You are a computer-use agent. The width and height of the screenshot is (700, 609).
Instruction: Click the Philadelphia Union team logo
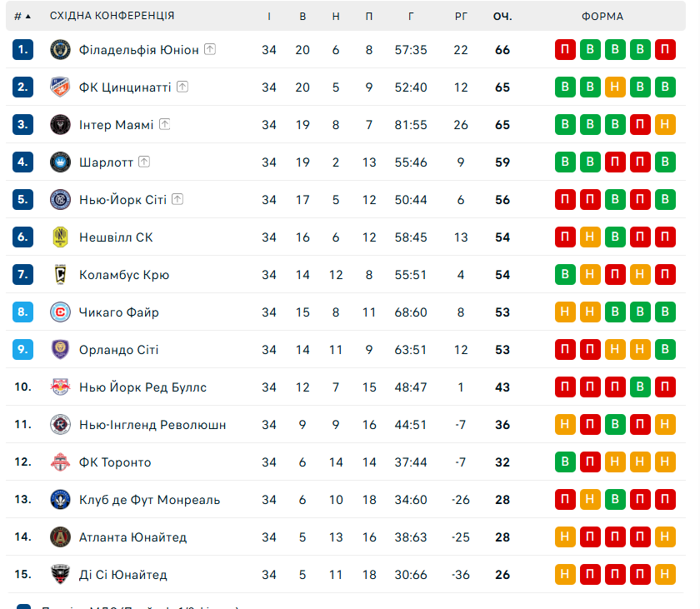tap(60, 50)
